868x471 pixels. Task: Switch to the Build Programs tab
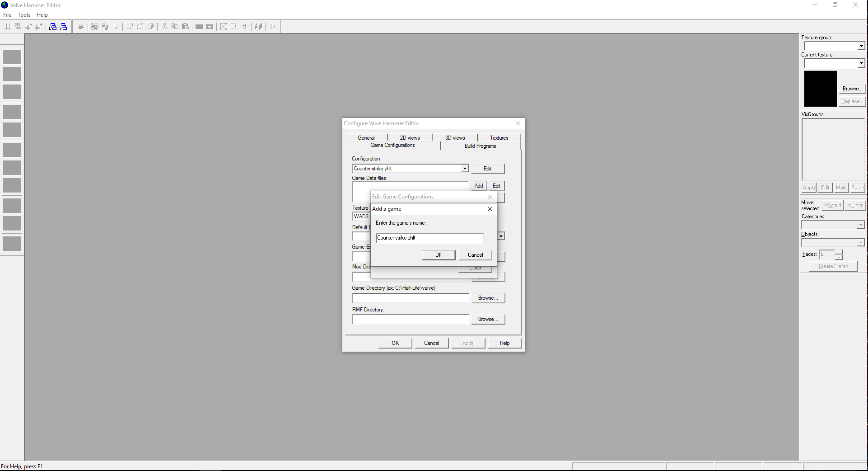pyautogui.click(x=480, y=146)
